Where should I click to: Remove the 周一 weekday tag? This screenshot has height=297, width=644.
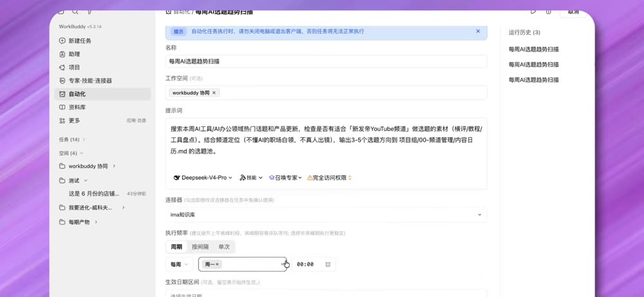(x=217, y=264)
